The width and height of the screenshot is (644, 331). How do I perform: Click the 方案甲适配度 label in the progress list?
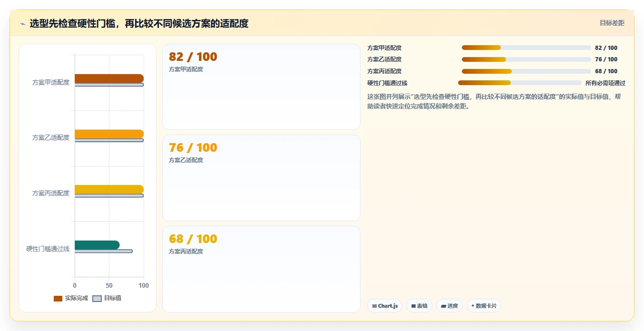pos(384,48)
